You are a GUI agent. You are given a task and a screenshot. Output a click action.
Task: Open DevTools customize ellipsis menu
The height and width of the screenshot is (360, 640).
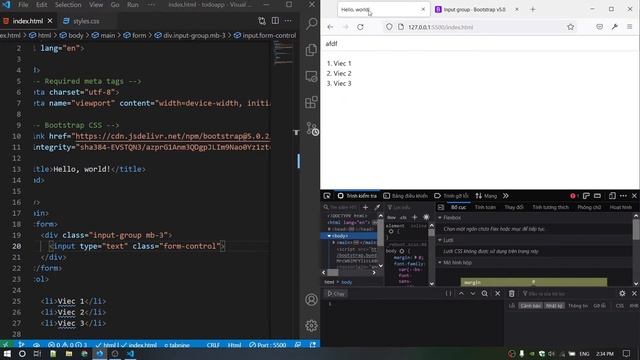(623, 196)
